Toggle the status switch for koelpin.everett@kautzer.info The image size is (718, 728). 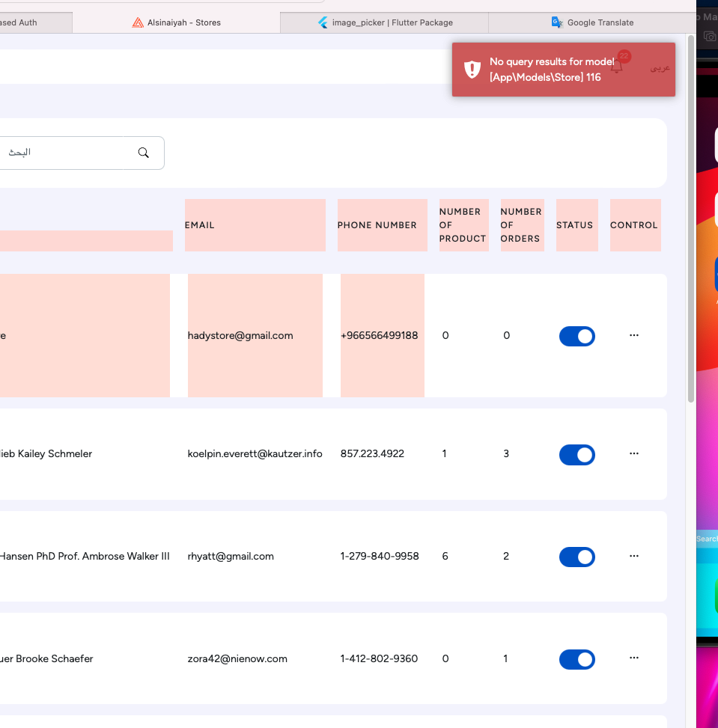tap(576, 454)
